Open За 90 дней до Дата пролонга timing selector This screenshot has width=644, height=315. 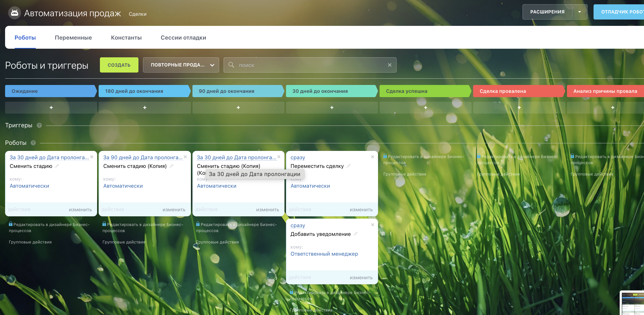[x=143, y=157]
